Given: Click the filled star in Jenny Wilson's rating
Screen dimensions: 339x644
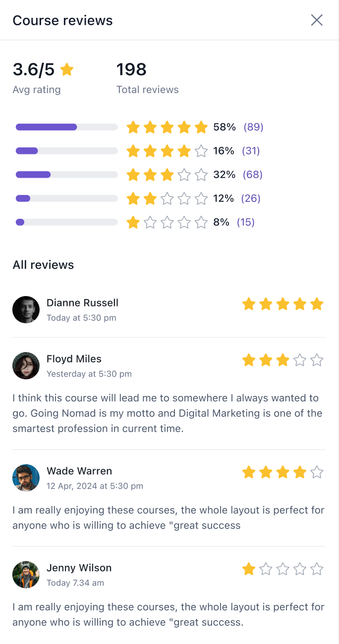Looking at the screenshot, I should 249,569.
